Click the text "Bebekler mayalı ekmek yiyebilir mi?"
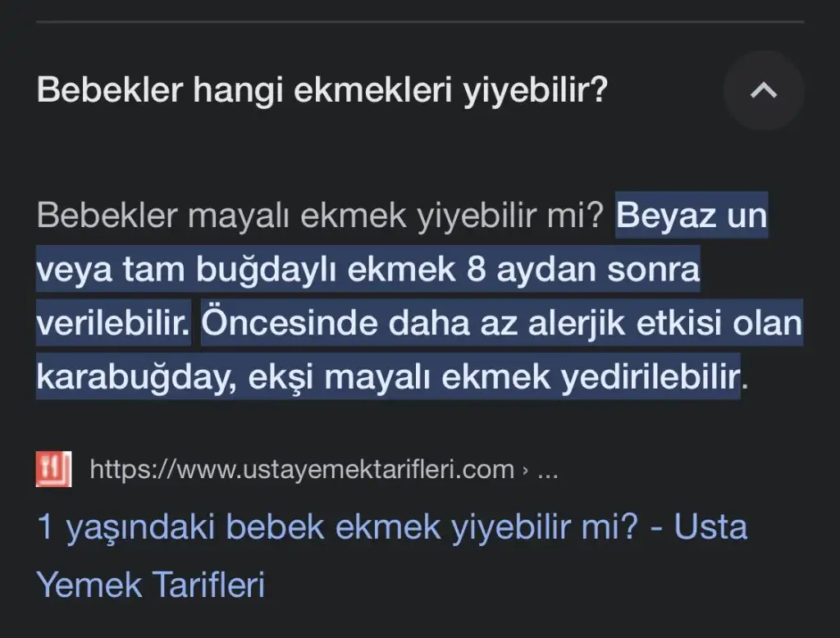The height and width of the screenshot is (638, 840). pos(321,216)
